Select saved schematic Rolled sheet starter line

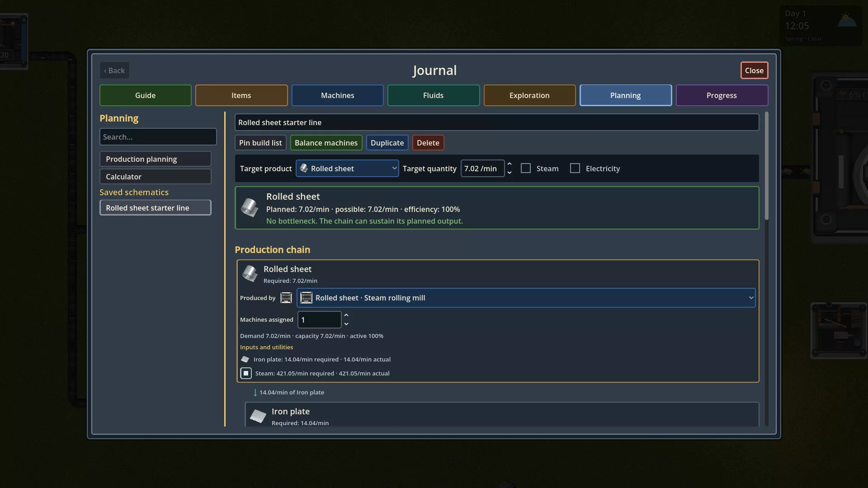pyautogui.click(x=155, y=208)
